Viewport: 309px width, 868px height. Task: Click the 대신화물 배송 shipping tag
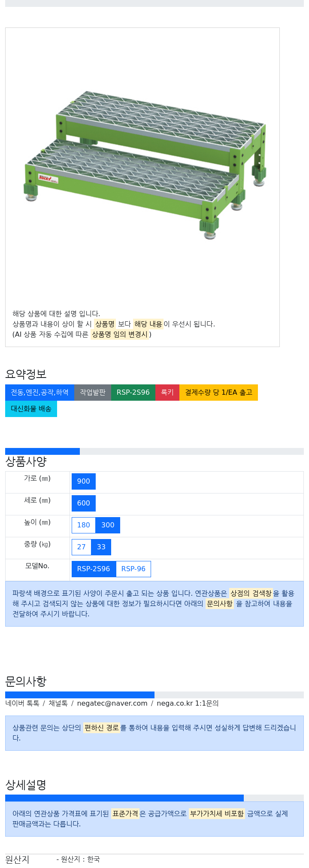coord(31,409)
